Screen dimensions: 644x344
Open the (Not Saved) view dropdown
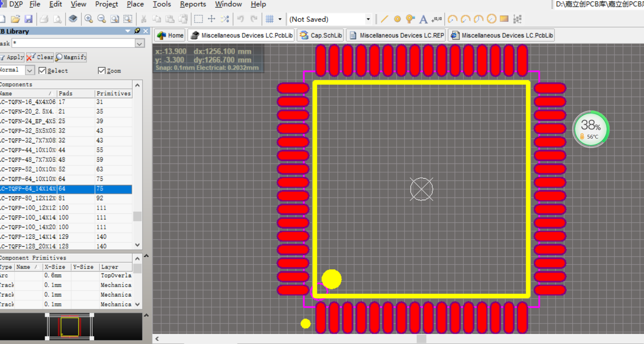[368, 19]
